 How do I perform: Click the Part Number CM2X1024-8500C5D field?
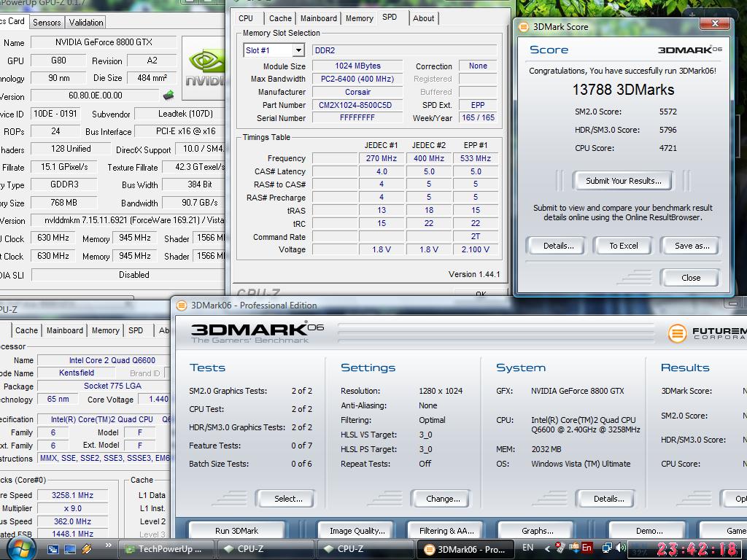point(357,105)
